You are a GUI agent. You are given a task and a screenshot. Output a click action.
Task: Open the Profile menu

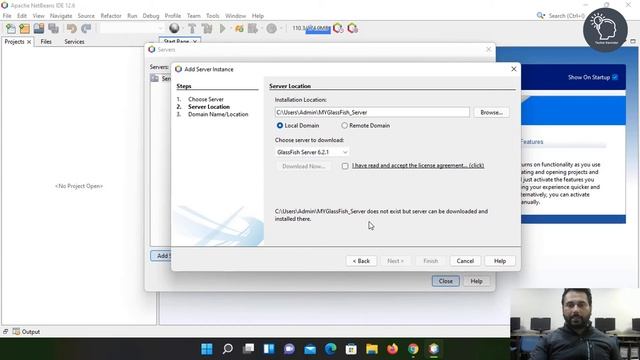coord(173,16)
